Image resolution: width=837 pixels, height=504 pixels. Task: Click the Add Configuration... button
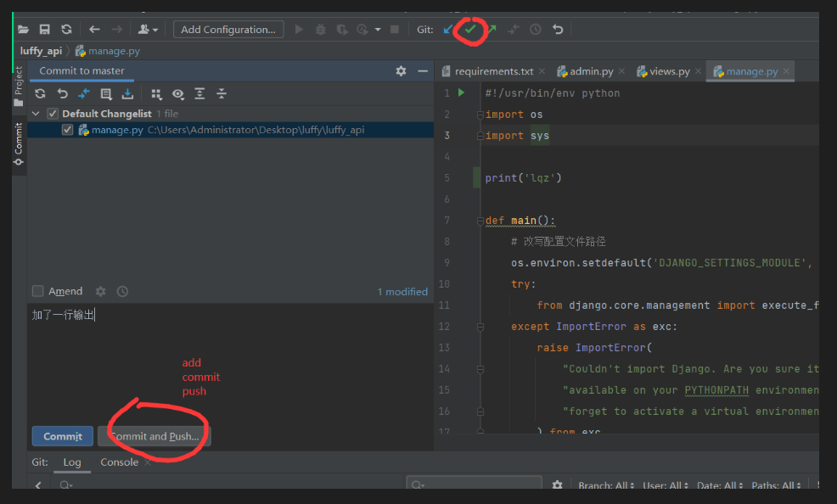point(228,30)
